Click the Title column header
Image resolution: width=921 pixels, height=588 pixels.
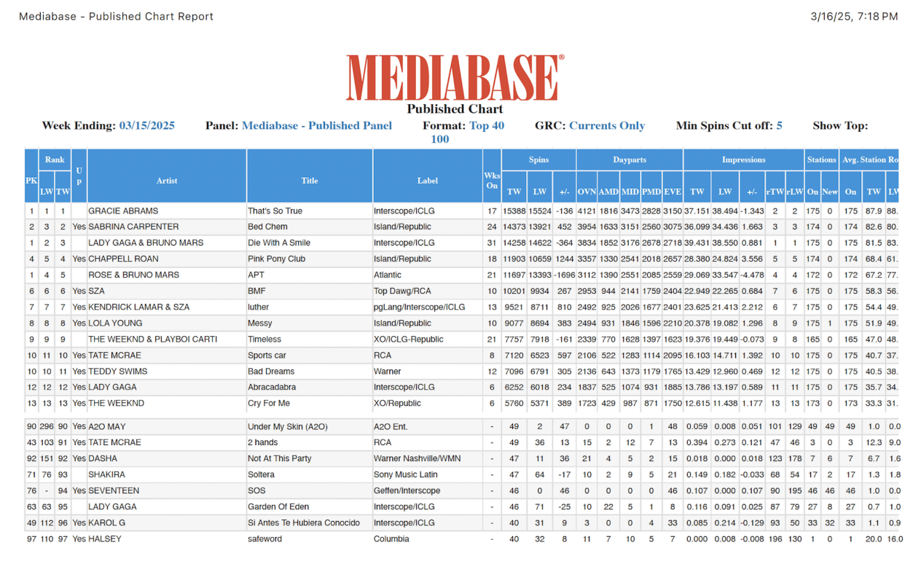click(x=310, y=181)
